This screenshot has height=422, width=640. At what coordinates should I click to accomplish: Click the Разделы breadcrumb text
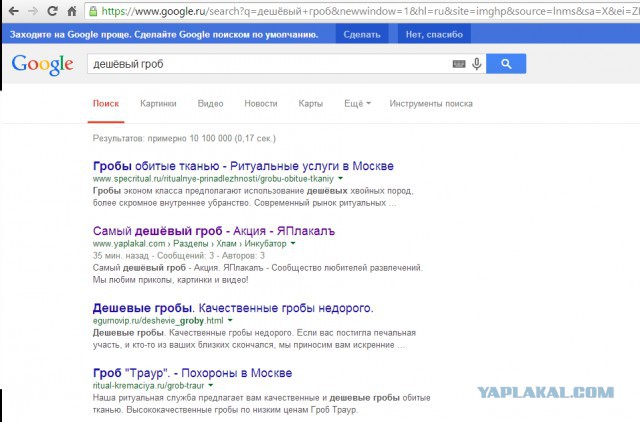tap(191, 244)
